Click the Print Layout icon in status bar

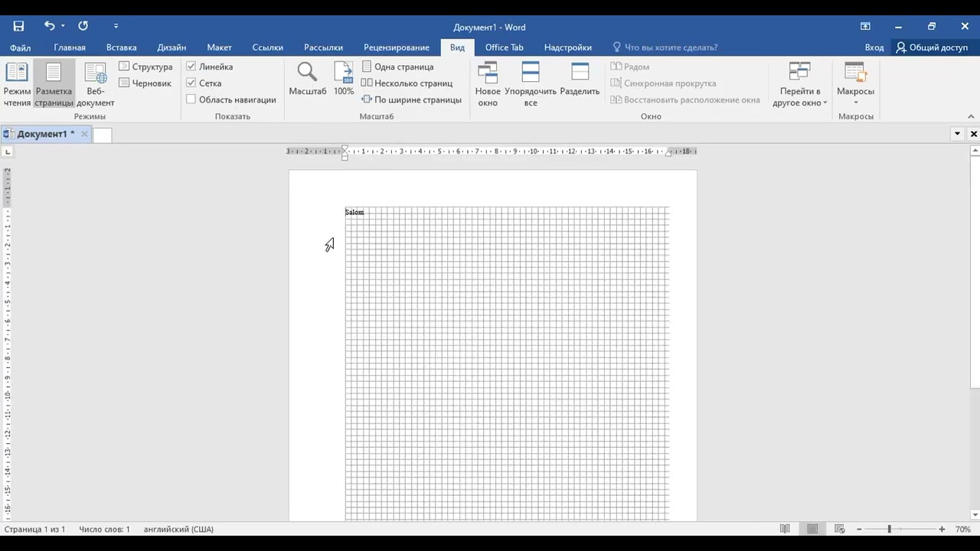[x=812, y=529]
